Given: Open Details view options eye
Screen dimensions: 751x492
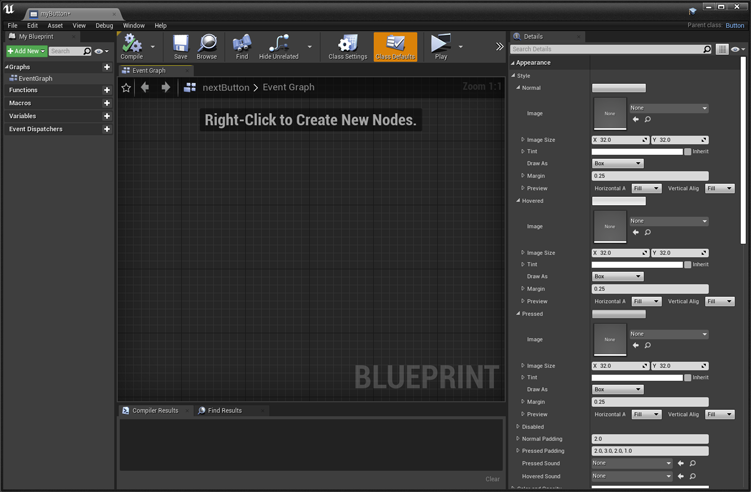Looking at the screenshot, I should coord(738,49).
